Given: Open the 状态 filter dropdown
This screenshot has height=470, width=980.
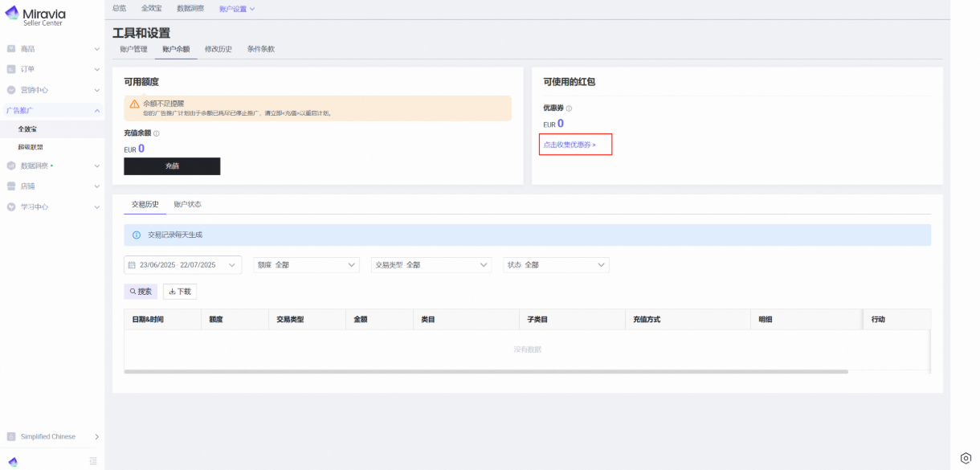Looking at the screenshot, I should [556, 265].
